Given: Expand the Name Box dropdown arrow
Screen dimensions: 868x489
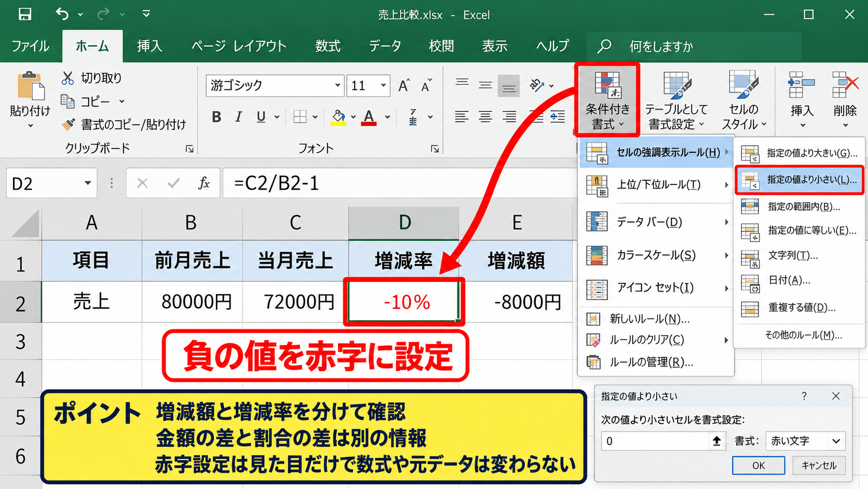Looking at the screenshot, I should click(x=88, y=183).
